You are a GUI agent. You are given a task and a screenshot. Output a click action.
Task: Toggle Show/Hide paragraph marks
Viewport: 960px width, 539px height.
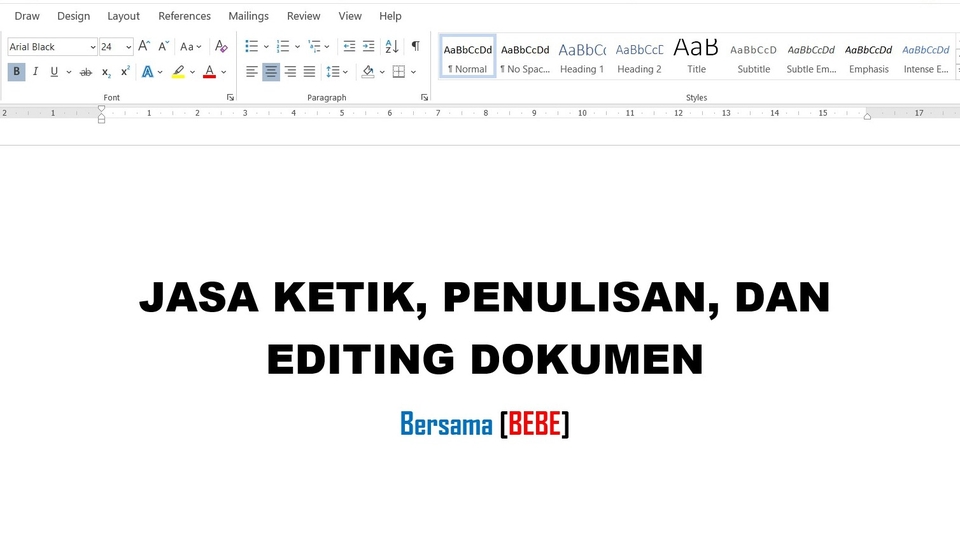click(416, 46)
